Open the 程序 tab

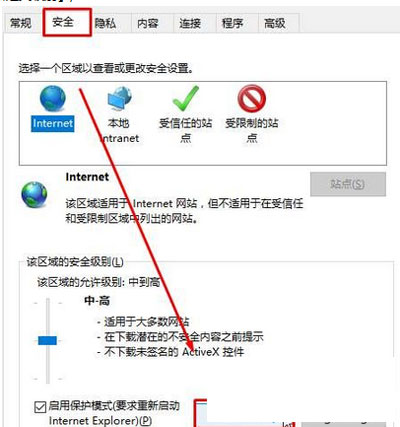(232, 23)
